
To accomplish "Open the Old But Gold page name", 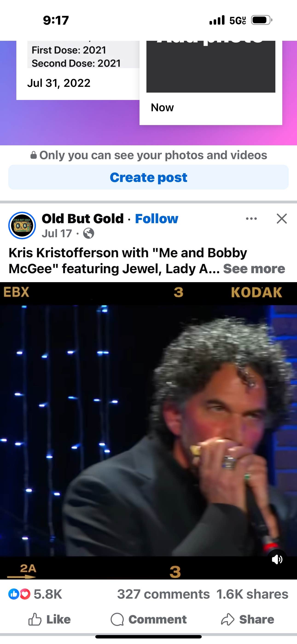I will pos(83,219).
